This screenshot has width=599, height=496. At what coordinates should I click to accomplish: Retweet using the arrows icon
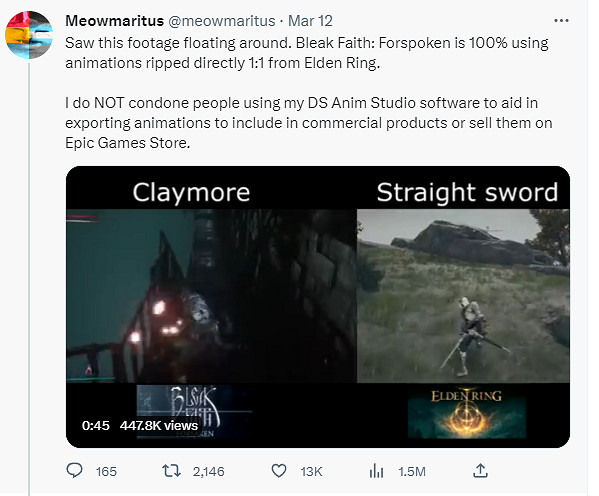point(171,471)
